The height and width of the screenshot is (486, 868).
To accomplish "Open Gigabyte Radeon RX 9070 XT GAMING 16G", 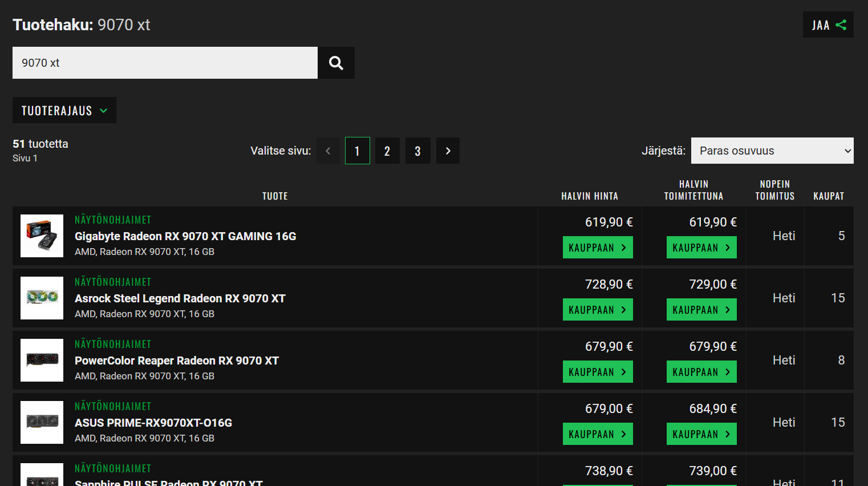I will click(185, 236).
